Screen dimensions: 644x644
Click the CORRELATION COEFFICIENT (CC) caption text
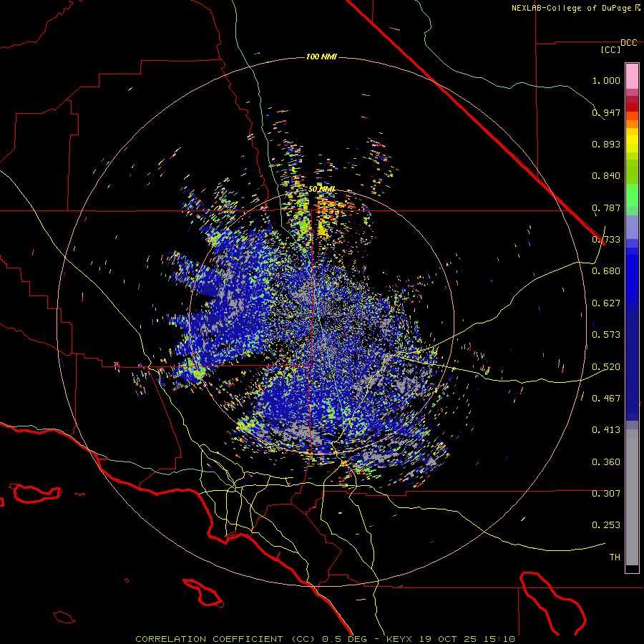(x=226, y=639)
